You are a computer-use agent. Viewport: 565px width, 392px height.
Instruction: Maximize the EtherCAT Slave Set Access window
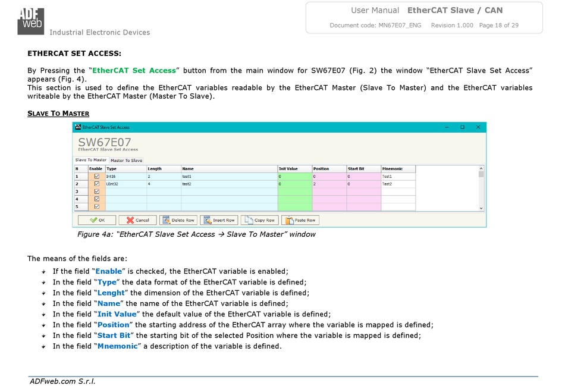(x=462, y=127)
